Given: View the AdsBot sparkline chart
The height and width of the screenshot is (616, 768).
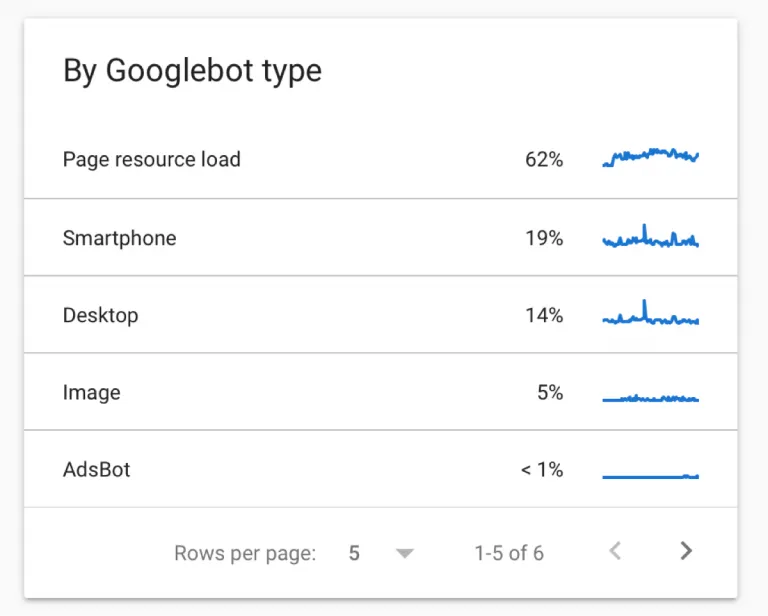Looking at the screenshot, I should pos(650,476).
